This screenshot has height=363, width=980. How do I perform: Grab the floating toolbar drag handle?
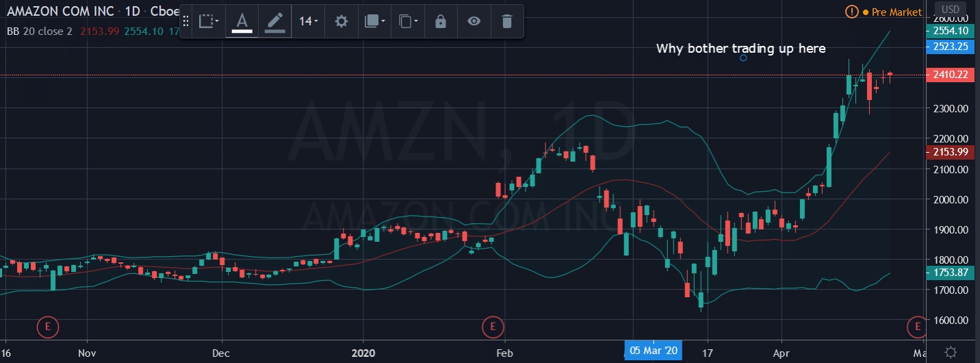pos(185,21)
